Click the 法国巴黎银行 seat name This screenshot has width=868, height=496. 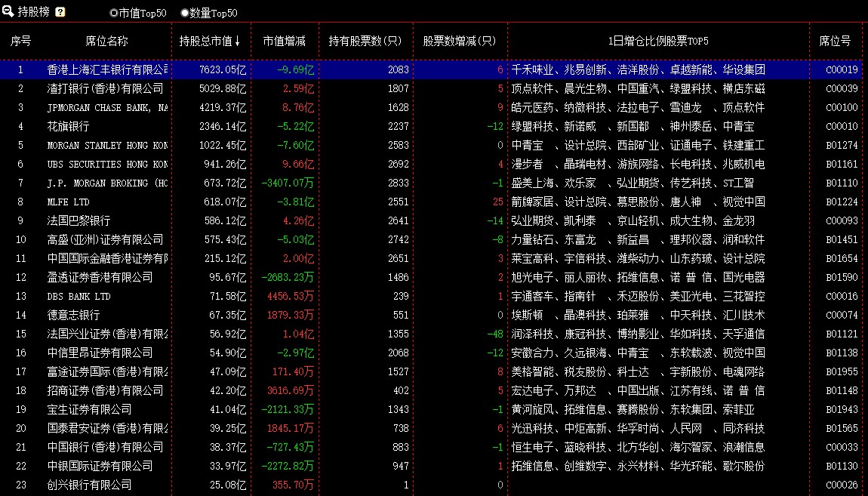[78, 220]
